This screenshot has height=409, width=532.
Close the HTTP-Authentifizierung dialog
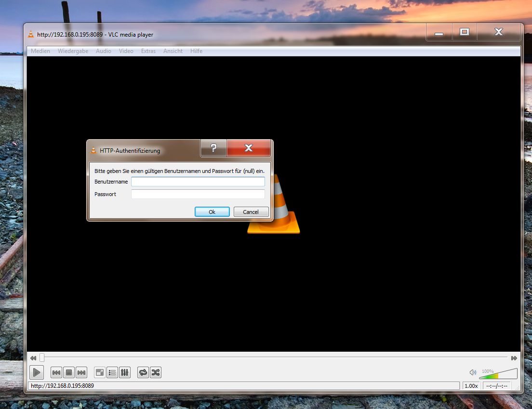pyautogui.click(x=249, y=148)
